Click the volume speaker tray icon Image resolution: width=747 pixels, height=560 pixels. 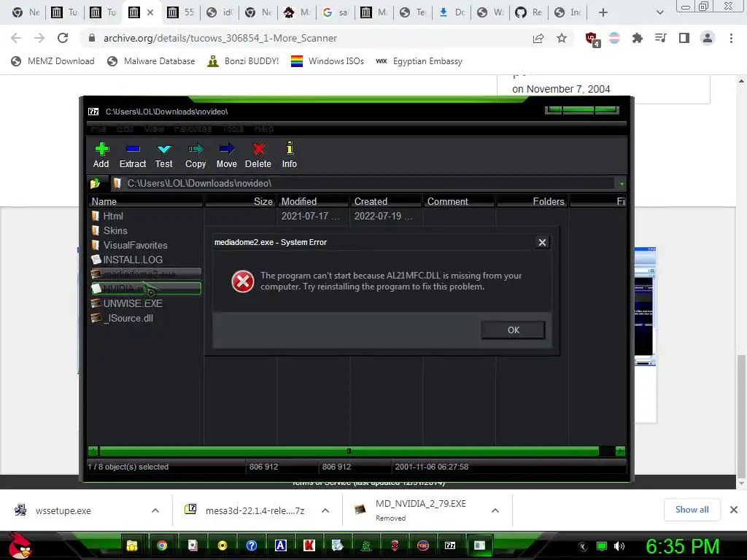pyautogui.click(x=619, y=546)
